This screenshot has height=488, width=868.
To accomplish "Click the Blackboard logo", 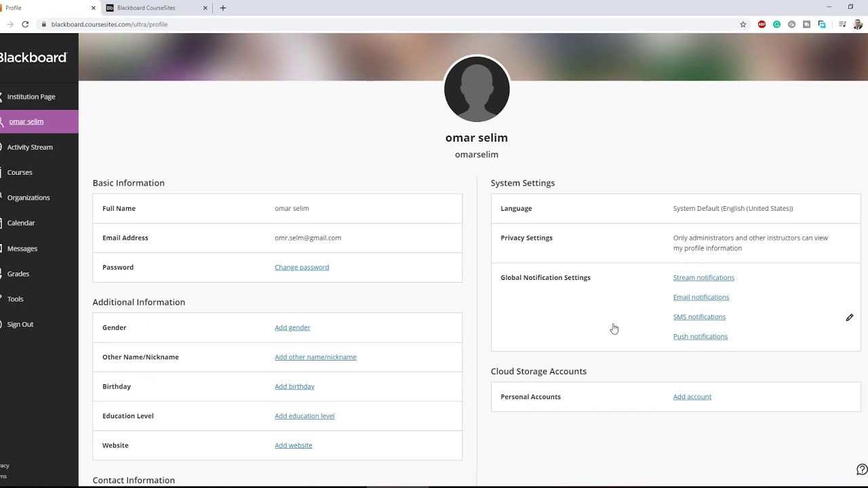I will pyautogui.click(x=33, y=58).
